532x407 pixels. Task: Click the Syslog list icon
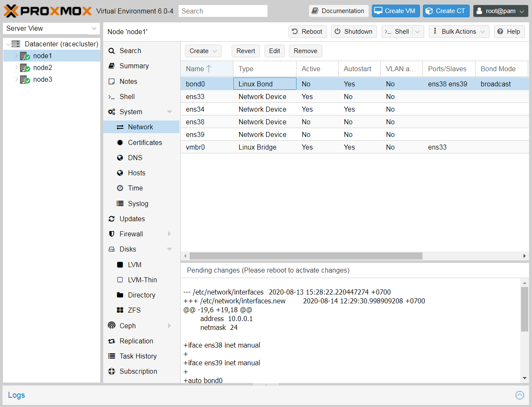point(120,203)
